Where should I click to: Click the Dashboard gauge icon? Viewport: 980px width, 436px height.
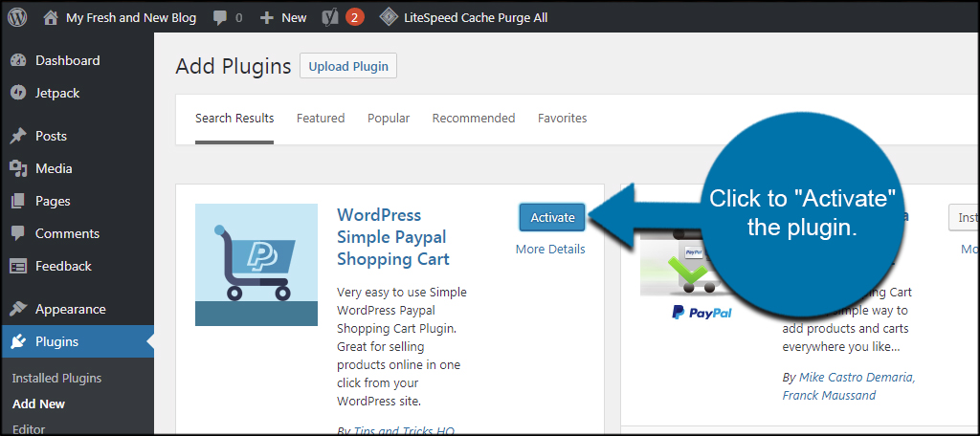click(18, 60)
